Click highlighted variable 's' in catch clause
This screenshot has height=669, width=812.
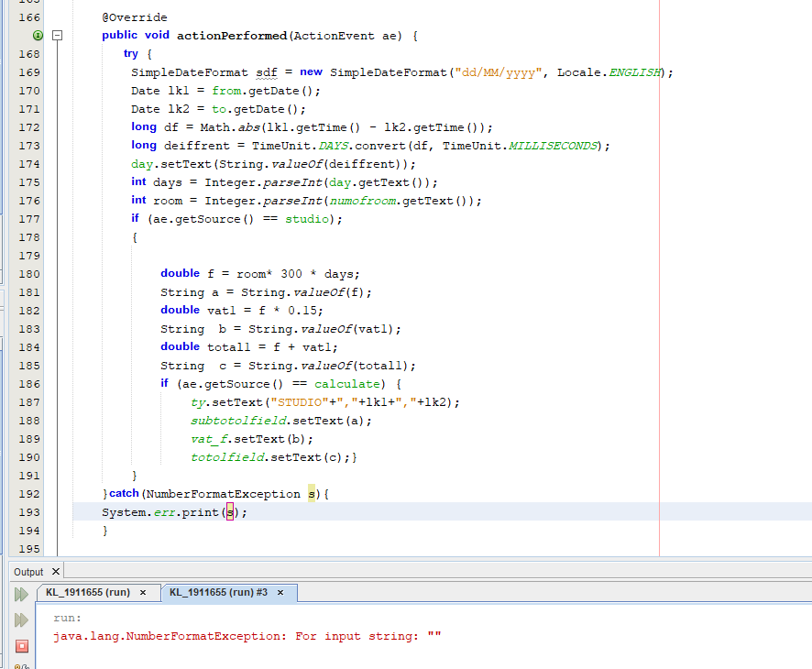coord(312,494)
